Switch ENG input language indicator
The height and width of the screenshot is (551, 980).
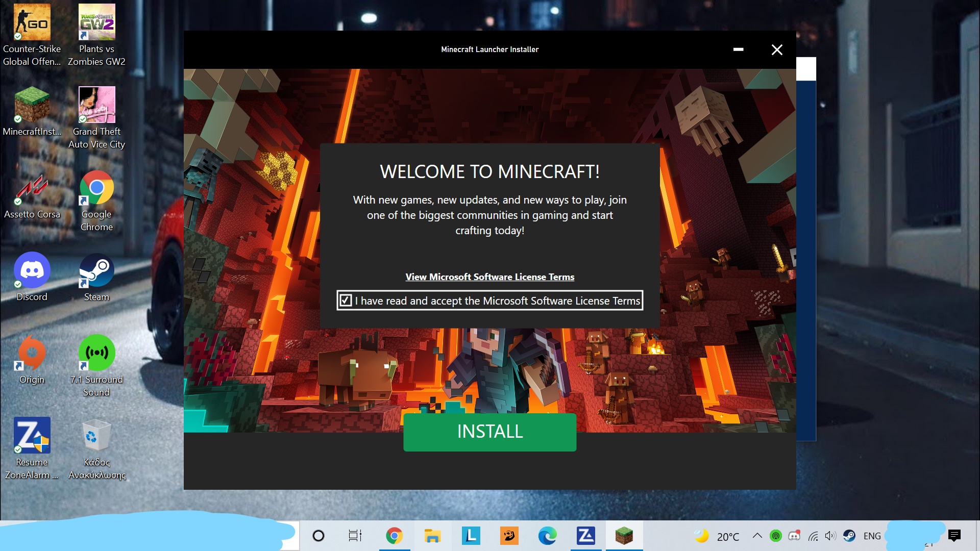pyautogui.click(x=872, y=536)
